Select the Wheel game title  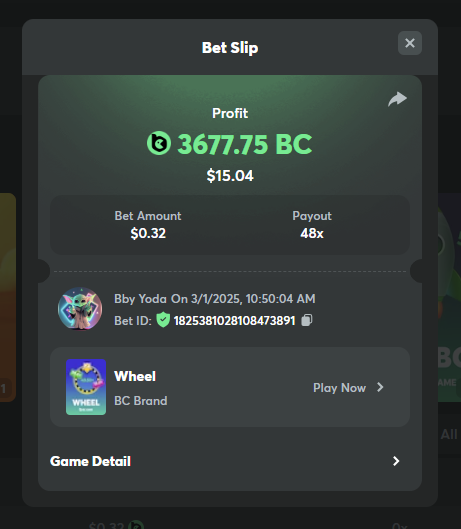click(x=135, y=376)
